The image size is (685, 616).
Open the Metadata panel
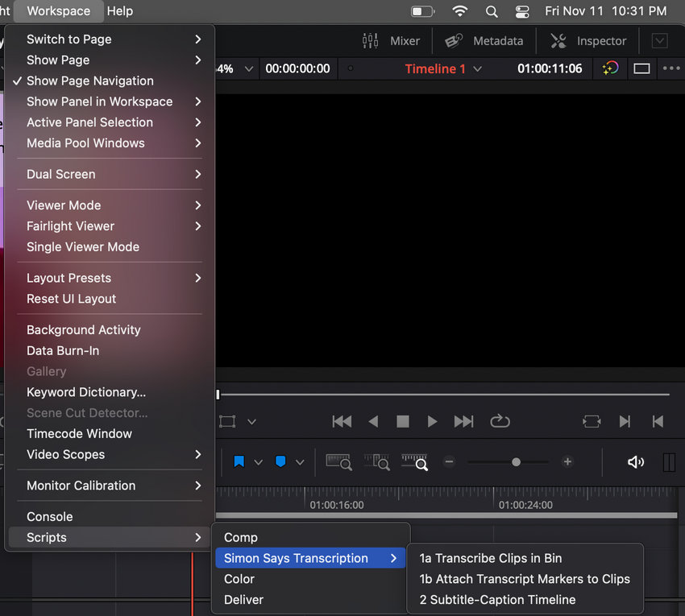(x=484, y=41)
